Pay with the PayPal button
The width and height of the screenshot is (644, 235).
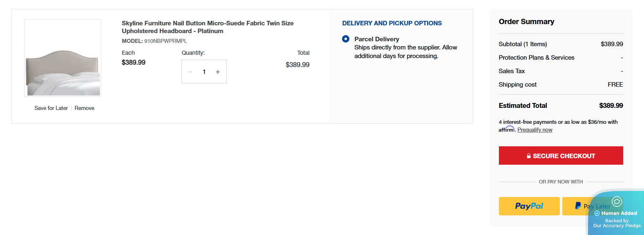coord(529,206)
